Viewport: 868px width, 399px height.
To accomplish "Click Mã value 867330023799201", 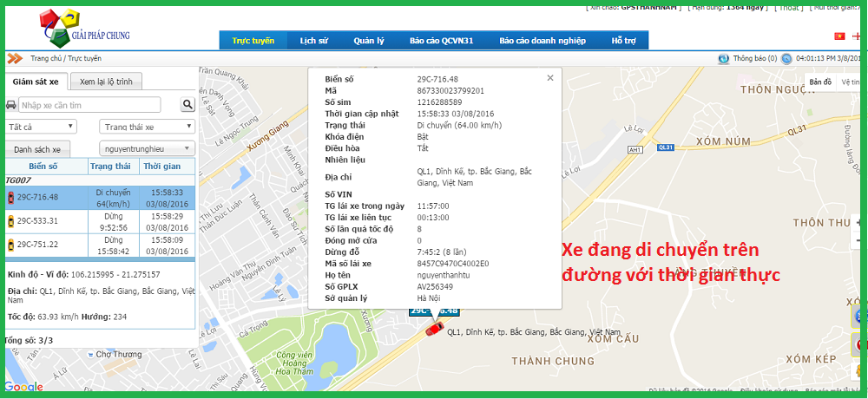I will pyautogui.click(x=450, y=91).
